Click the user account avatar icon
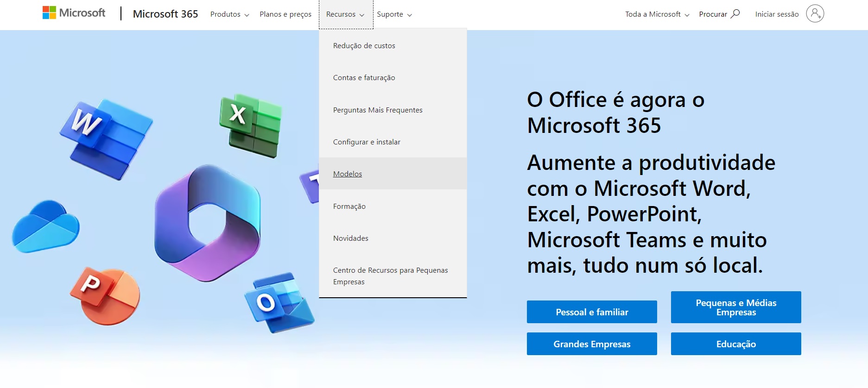 click(x=815, y=14)
